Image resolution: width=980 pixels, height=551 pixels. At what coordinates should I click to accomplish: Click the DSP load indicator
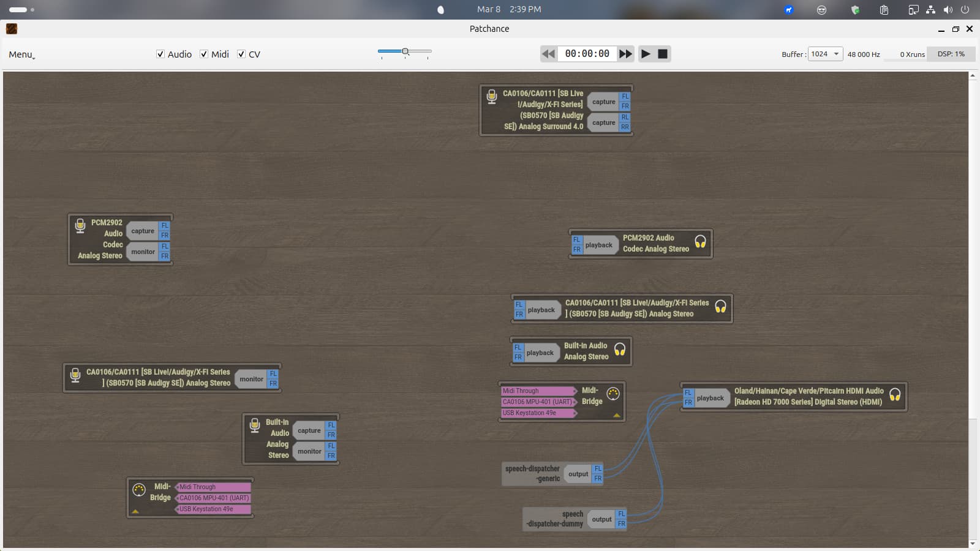click(x=951, y=54)
